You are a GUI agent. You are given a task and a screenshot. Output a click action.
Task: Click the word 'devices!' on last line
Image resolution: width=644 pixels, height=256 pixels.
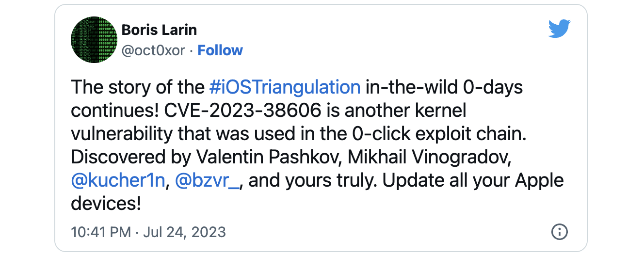106,204
